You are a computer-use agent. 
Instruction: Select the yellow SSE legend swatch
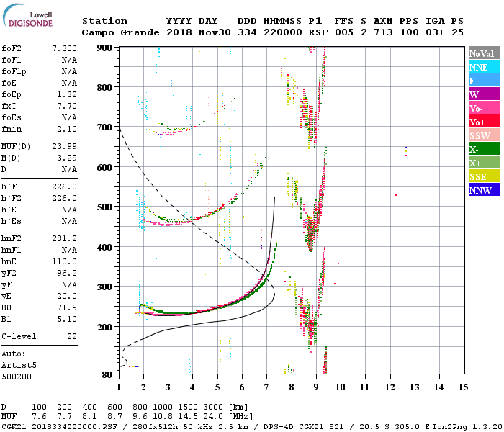point(484,176)
